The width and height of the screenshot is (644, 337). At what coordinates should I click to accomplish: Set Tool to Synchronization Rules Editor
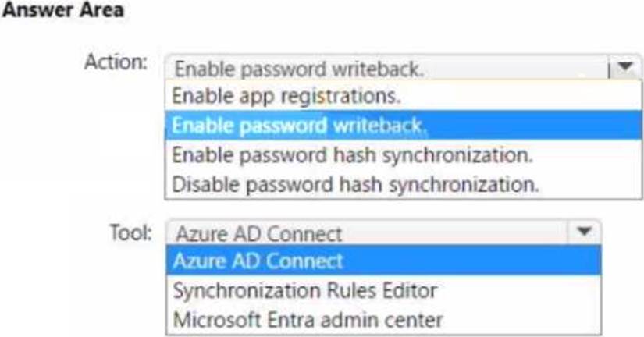tap(304, 290)
